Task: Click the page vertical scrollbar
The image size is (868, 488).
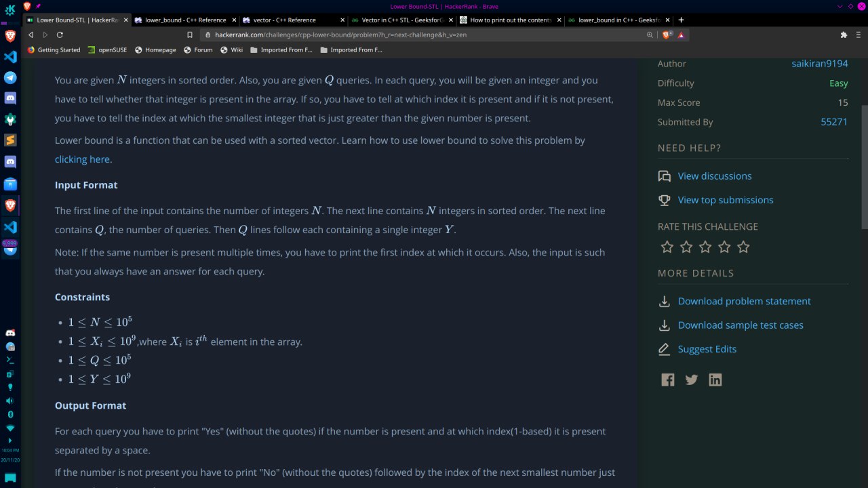Action: click(x=864, y=166)
